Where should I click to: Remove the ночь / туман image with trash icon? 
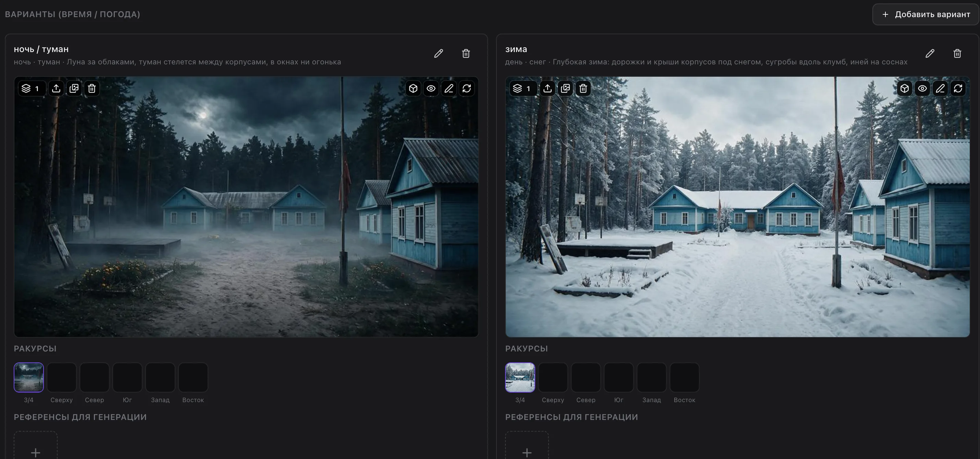pyautogui.click(x=92, y=89)
